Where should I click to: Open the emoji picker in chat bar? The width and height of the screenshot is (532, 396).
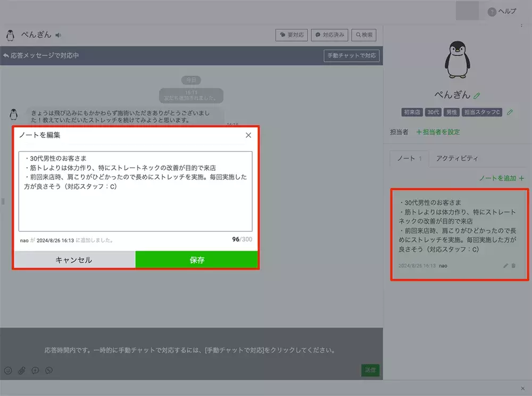[x=8, y=370]
